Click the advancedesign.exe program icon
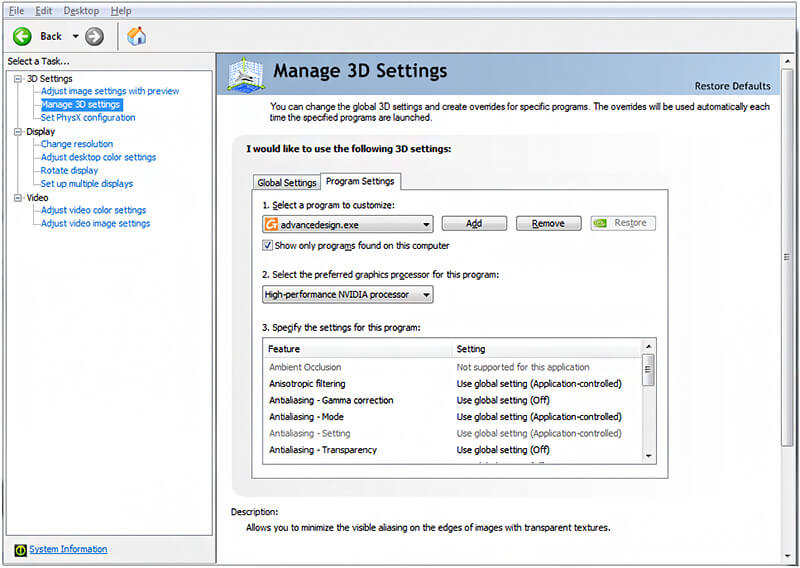 click(x=271, y=224)
